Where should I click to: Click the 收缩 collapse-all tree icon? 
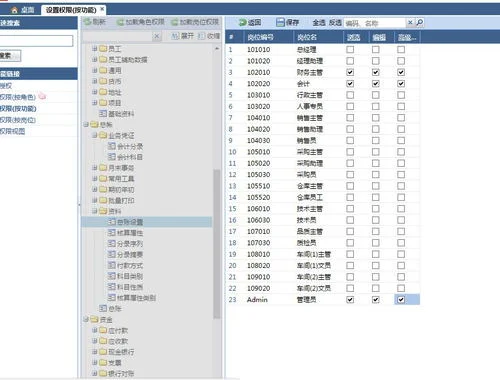pos(201,36)
